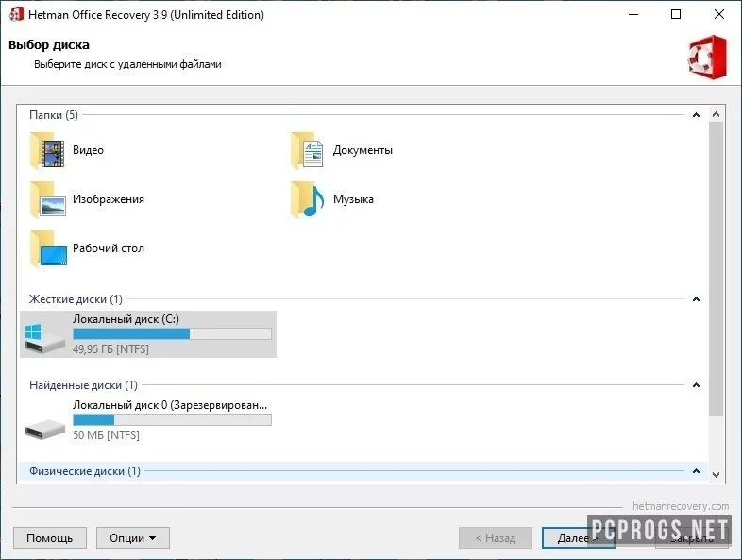Select the Изображения label
Image resolution: width=742 pixels, height=560 pixels.
pyautogui.click(x=109, y=199)
